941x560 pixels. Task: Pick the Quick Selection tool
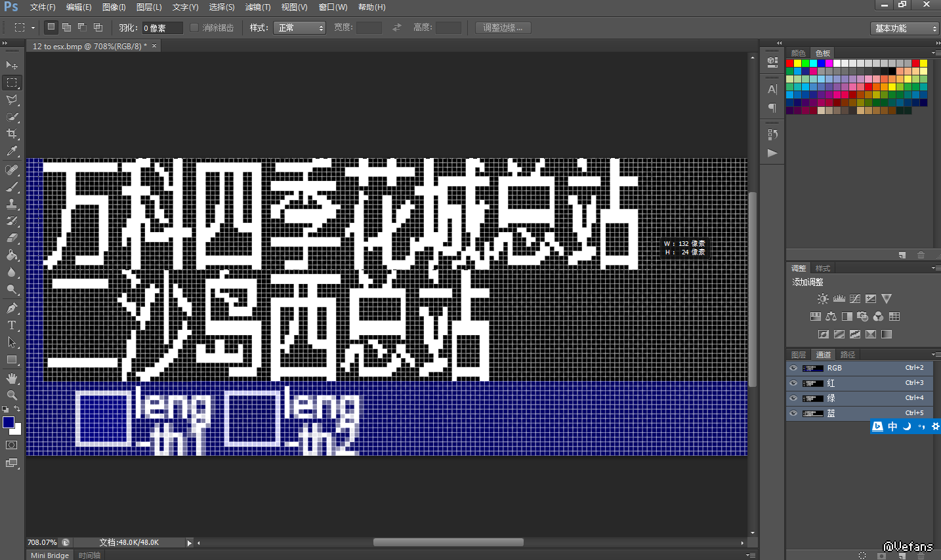tap(12, 117)
